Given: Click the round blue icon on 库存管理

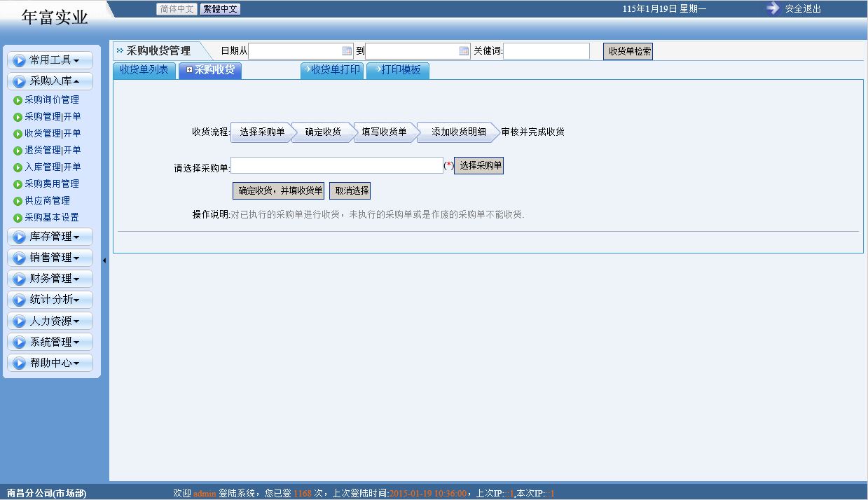Looking at the screenshot, I should [x=19, y=237].
